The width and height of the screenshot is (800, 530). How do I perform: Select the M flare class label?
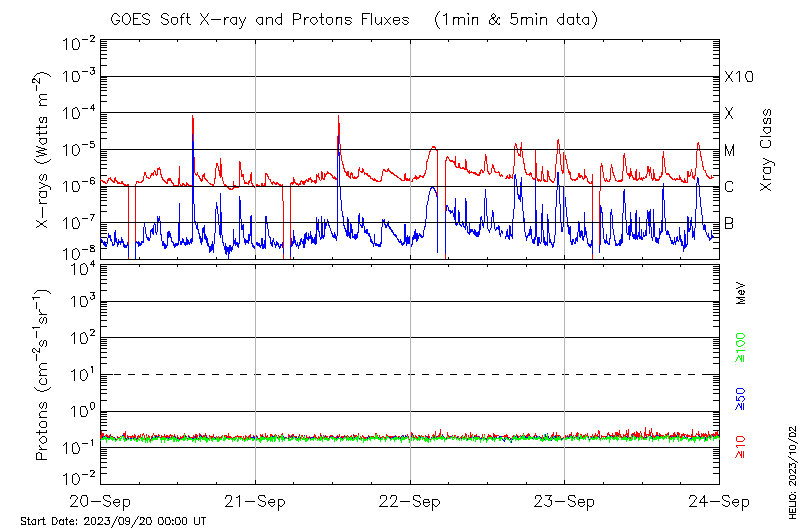[729, 151]
